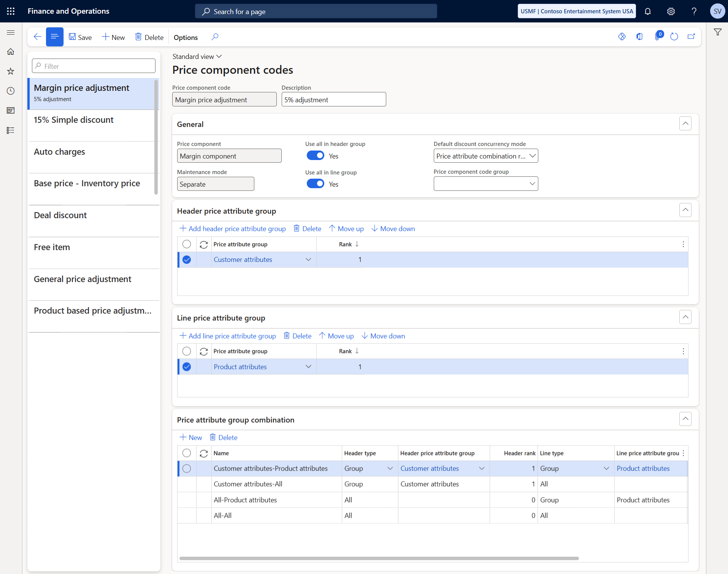Screen dimensions: 728x574
Task: Open page in new window icon
Action: [x=691, y=36]
